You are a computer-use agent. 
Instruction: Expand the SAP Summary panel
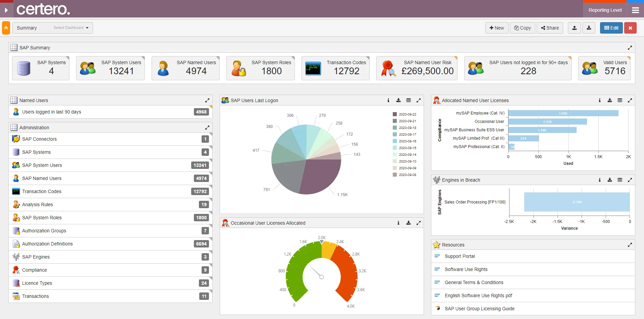630,48
